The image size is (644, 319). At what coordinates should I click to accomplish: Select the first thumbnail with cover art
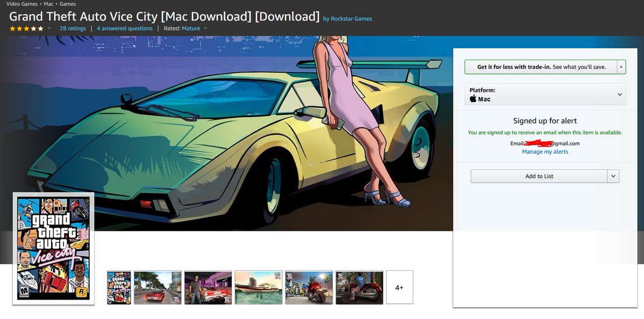(x=119, y=287)
